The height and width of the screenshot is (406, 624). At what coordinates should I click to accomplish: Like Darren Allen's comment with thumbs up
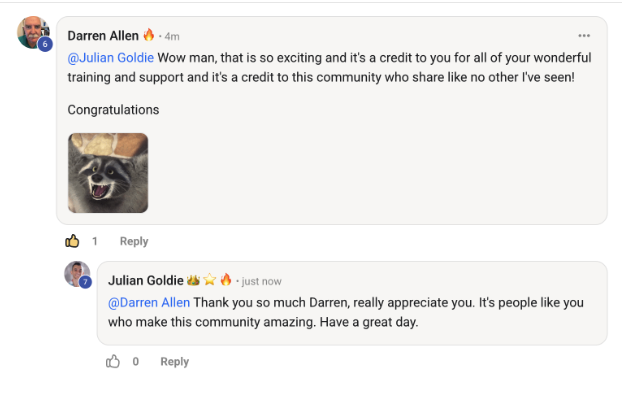pos(72,241)
